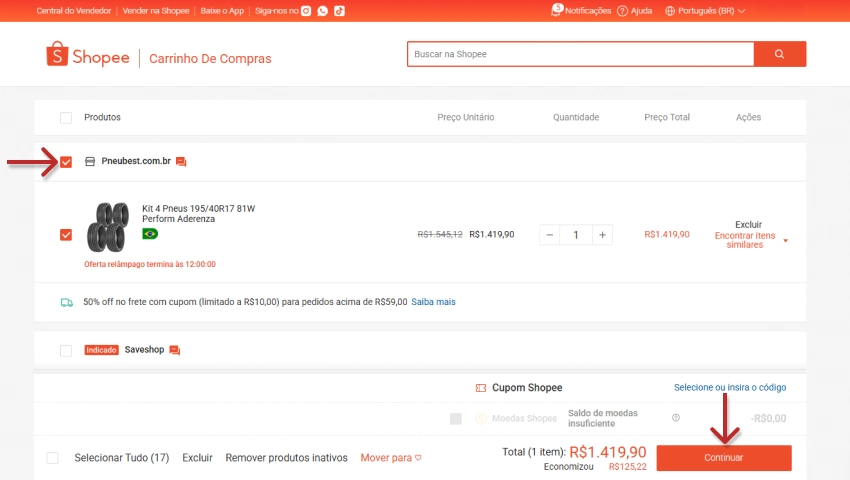Open Shopee's Instagram icon in top bar
Viewport: 850px width, 480px height.
306,11
